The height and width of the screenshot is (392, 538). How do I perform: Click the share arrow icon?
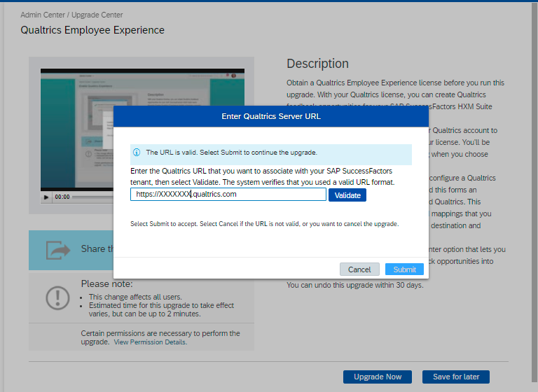[58, 250]
